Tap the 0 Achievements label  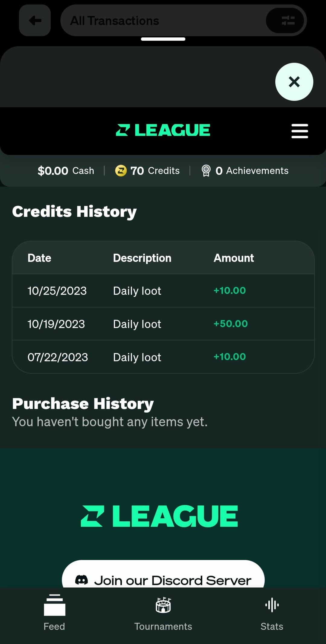(x=252, y=171)
